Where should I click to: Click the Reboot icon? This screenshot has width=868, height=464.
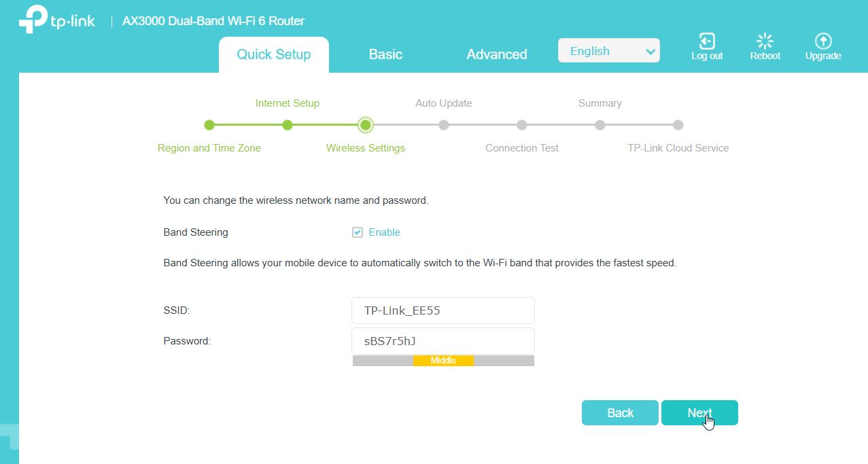point(765,41)
